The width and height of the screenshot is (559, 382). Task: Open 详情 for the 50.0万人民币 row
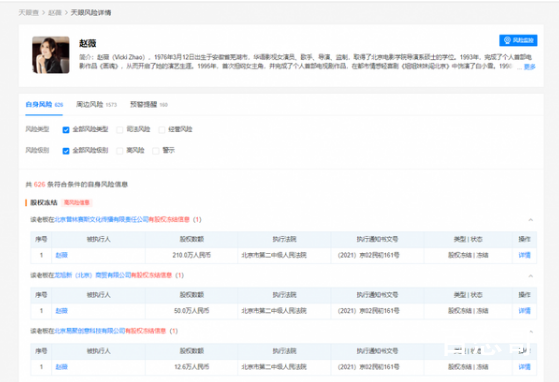tap(524, 311)
